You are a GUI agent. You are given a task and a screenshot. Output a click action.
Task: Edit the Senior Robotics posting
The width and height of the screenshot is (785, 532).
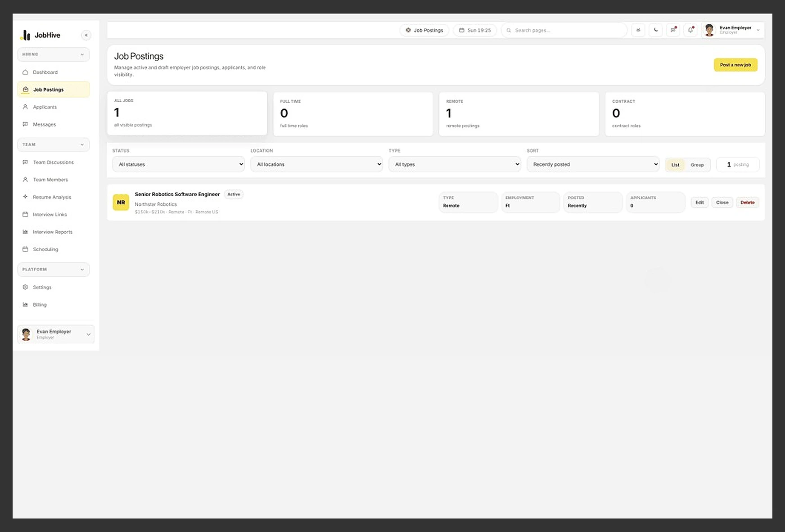pos(699,203)
